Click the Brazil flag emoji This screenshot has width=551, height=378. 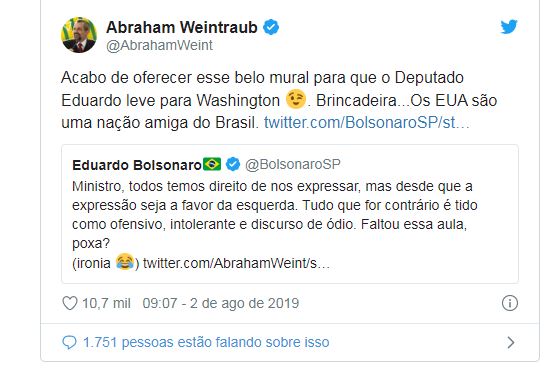click(212, 164)
